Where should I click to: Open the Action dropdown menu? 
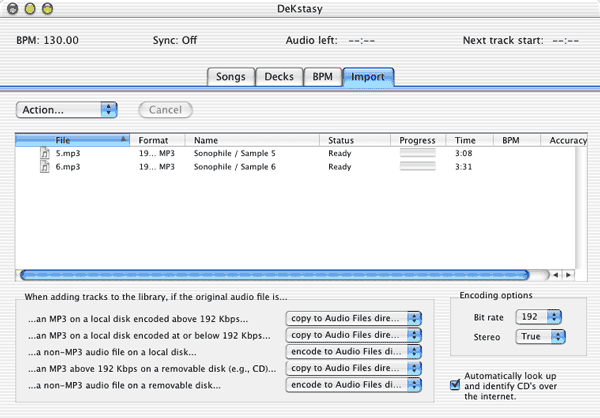(x=67, y=110)
